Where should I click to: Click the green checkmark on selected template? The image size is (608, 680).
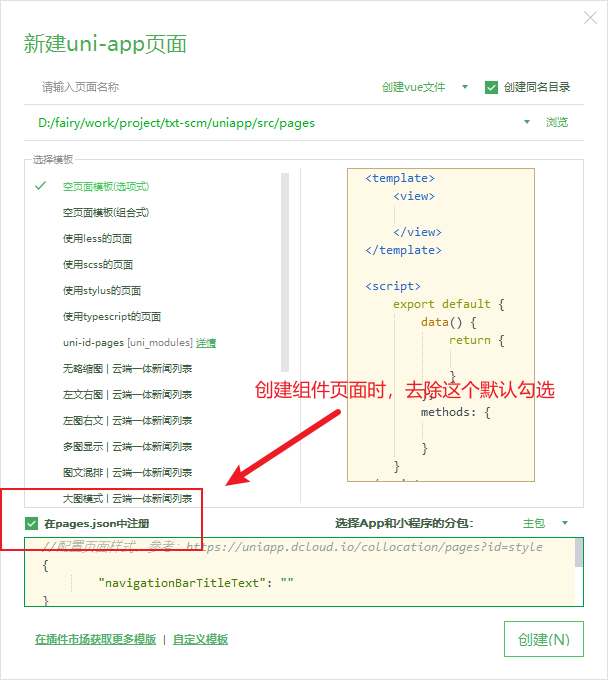click(x=40, y=186)
